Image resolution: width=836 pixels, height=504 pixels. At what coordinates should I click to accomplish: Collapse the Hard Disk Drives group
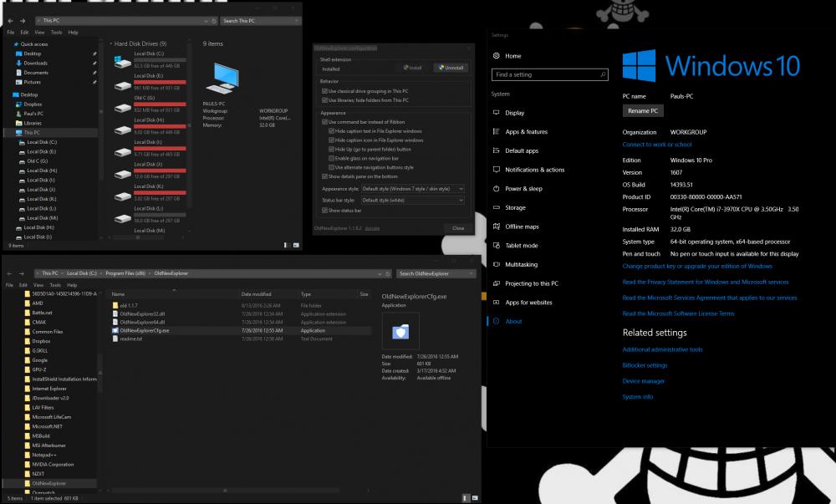[x=111, y=43]
